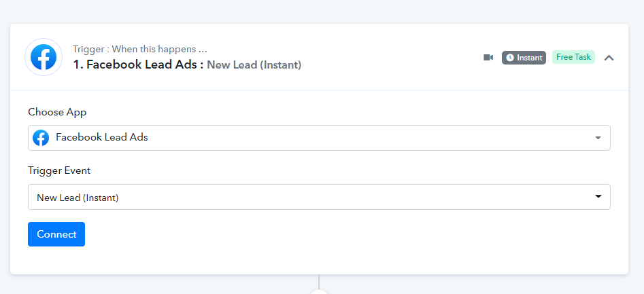Viewport: 644px width, 294px height.
Task: Click the caret arrow of Trigger Event dropdown
Action: pyautogui.click(x=598, y=197)
